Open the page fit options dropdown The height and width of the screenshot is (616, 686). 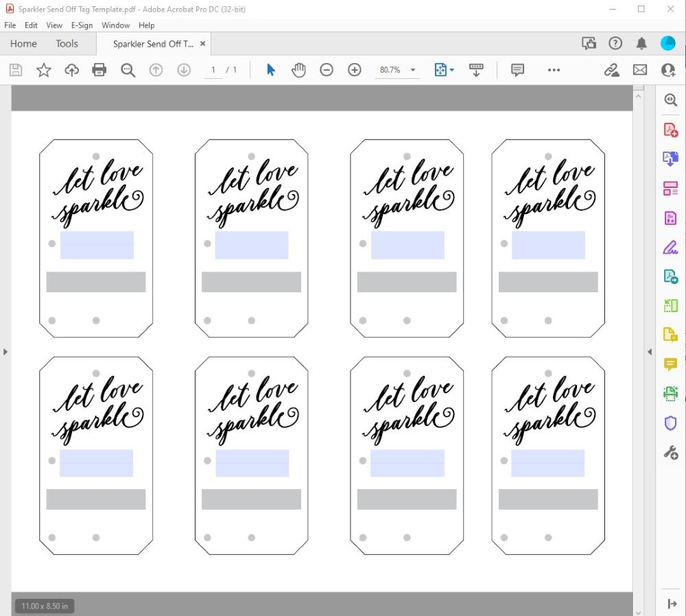click(x=451, y=69)
